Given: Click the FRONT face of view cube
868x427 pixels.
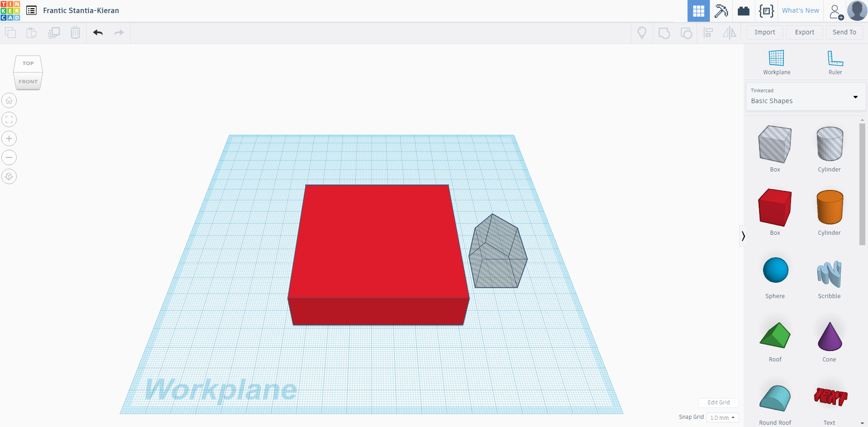Looking at the screenshot, I should (28, 81).
